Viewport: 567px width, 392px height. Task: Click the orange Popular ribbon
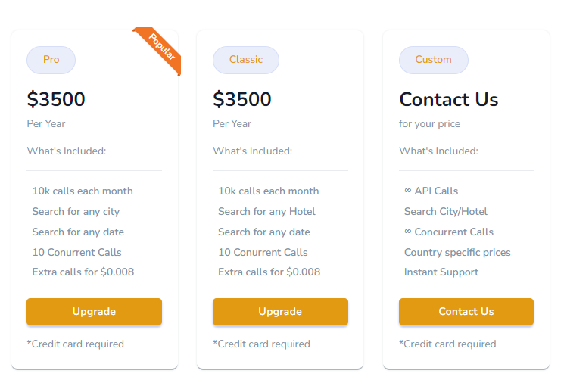(160, 49)
